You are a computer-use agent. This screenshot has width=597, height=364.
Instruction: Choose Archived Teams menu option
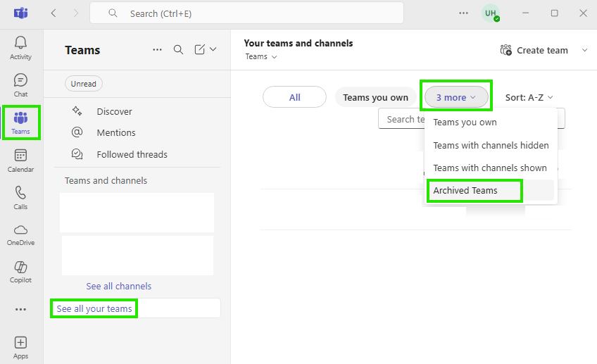tap(490, 190)
